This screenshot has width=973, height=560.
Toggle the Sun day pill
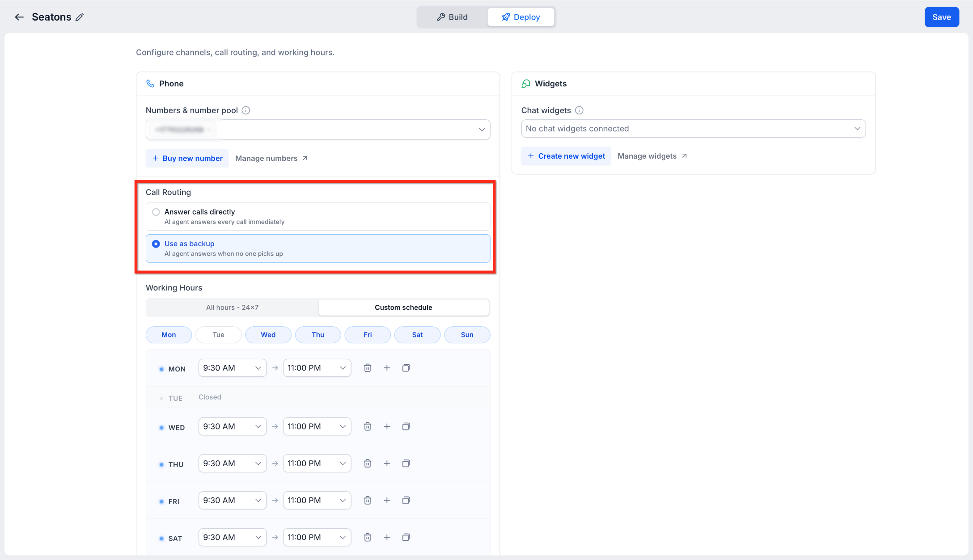tap(467, 335)
